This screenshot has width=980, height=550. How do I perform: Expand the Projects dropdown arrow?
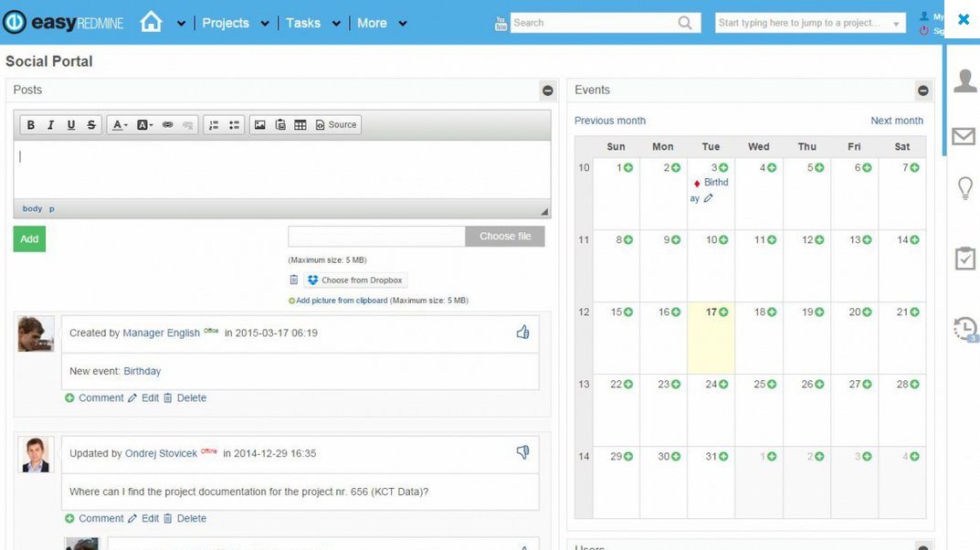tap(265, 24)
